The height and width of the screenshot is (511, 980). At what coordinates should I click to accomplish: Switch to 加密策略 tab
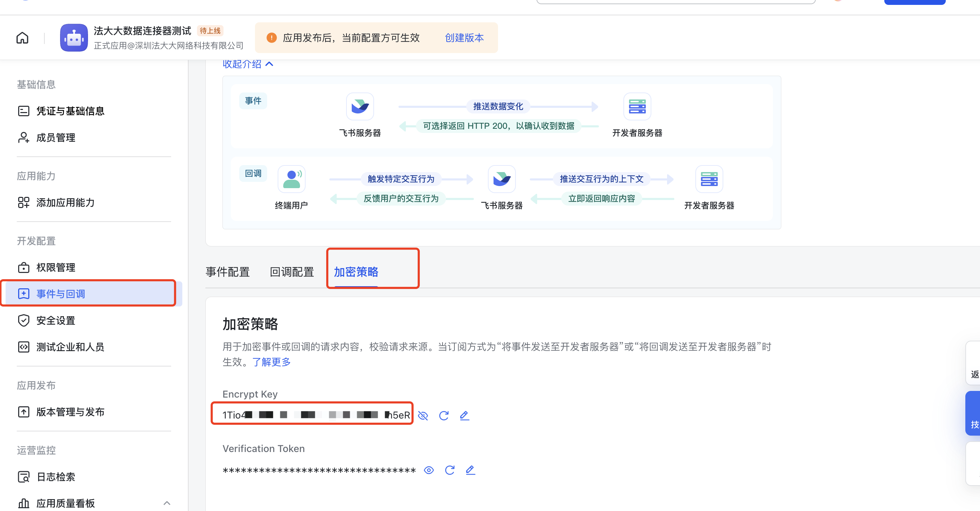[x=356, y=272]
